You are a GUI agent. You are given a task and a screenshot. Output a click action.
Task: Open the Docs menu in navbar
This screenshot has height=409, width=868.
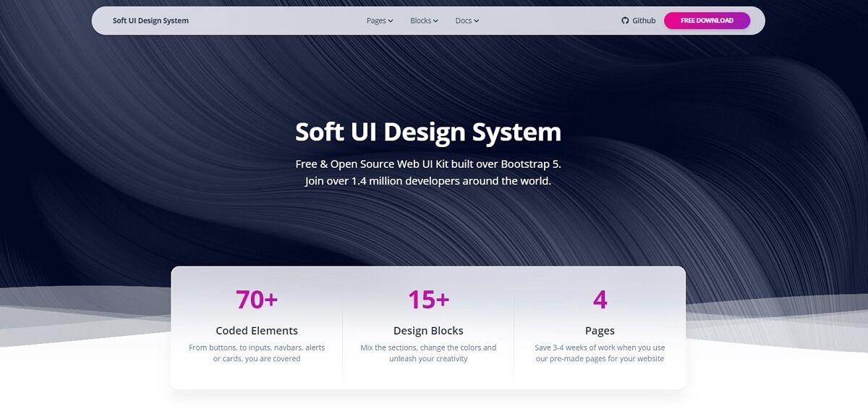(x=467, y=21)
